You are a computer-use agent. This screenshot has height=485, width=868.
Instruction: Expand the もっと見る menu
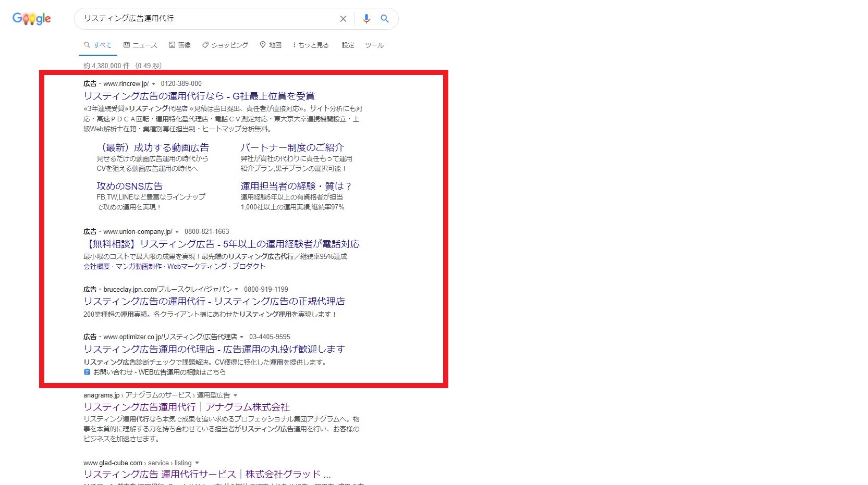click(x=311, y=45)
